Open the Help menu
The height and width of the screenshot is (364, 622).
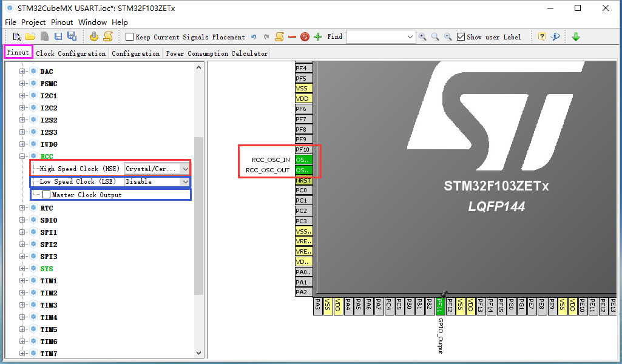coord(120,22)
